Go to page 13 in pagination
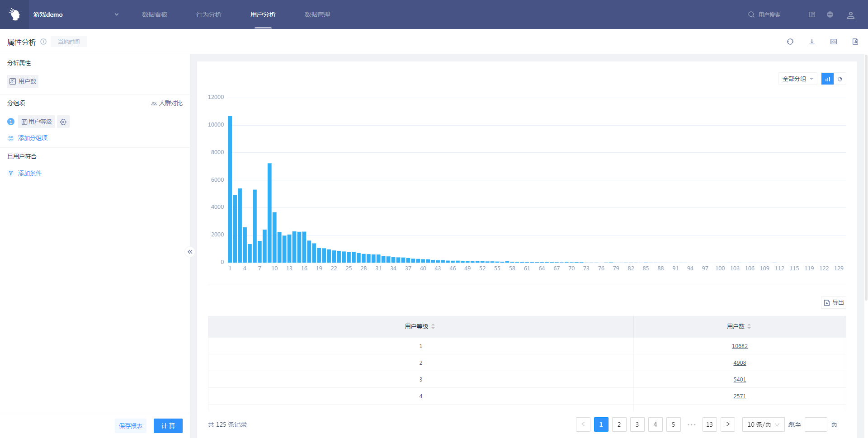The height and width of the screenshot is (438, 868). pyautogui.click(x=709, y=424)
